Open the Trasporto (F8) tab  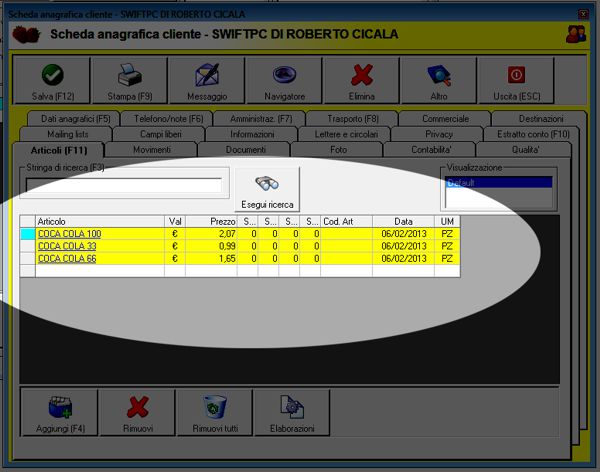click(353, 119)
